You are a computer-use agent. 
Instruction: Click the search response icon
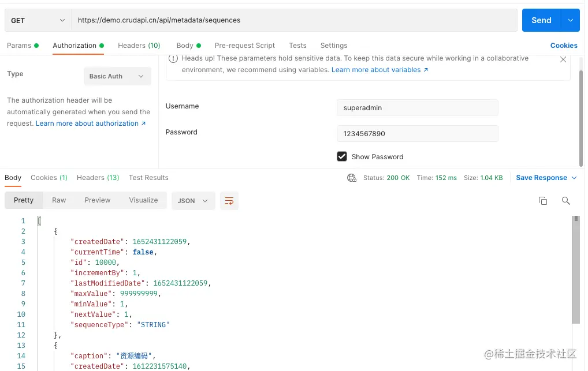pos(565,200)
